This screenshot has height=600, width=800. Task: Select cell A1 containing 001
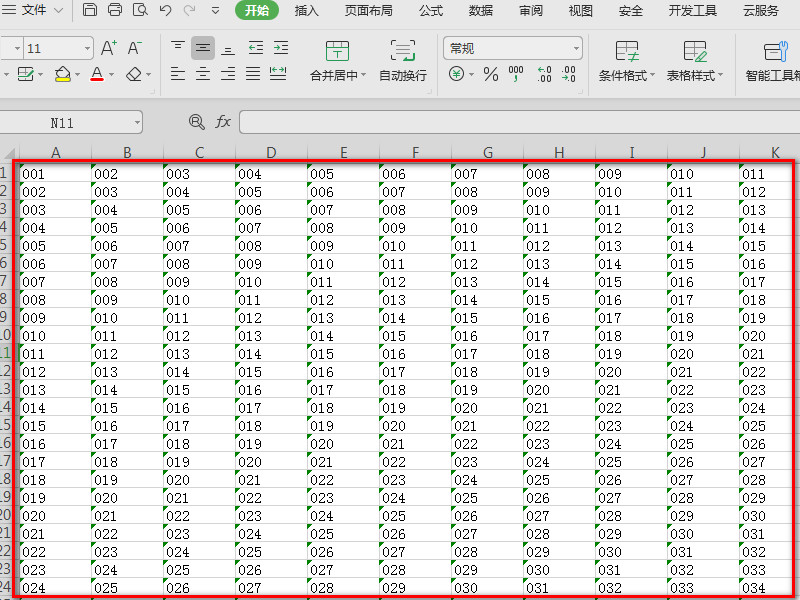55,173
